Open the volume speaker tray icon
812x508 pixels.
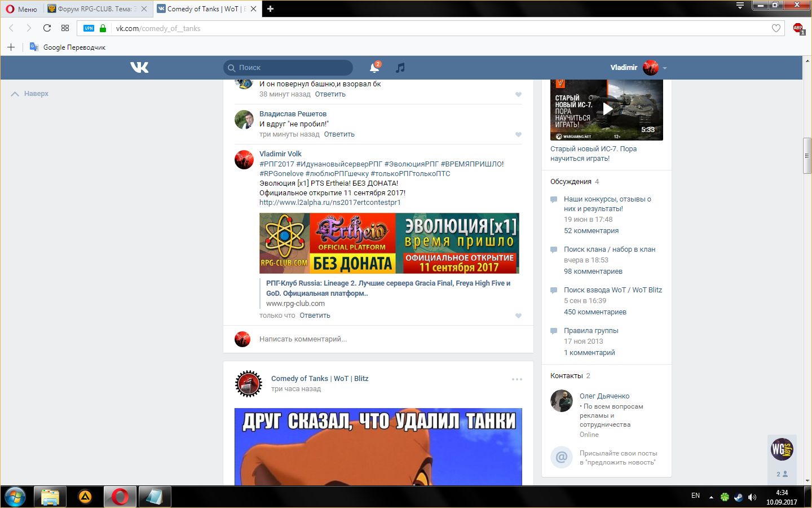(752, 497)
